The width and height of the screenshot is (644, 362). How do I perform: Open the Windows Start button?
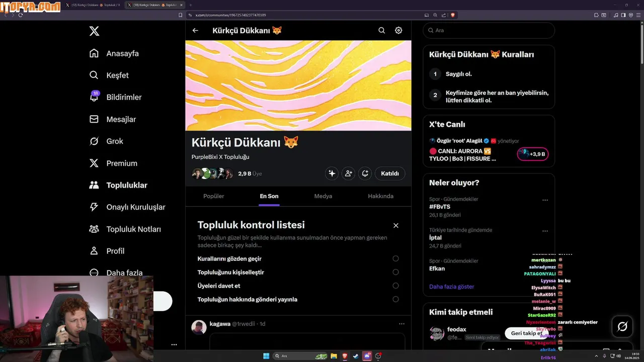[x=266, y=356]
